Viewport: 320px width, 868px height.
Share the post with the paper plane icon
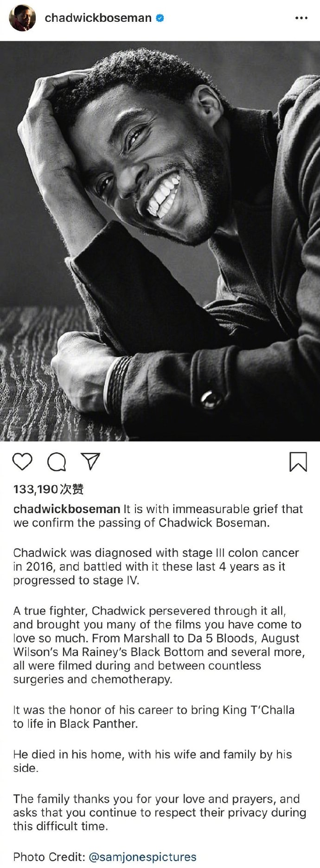tap(90, 461)
